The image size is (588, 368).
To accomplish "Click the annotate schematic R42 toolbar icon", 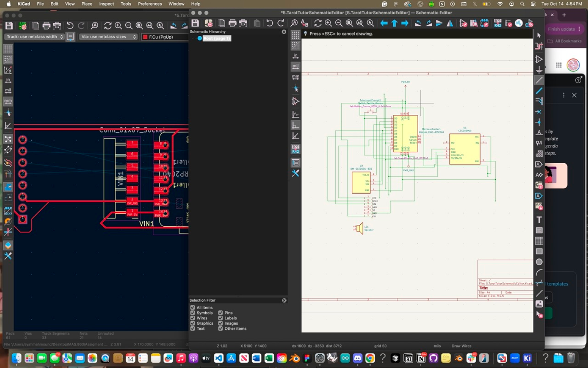I will [x=497, y=23].
